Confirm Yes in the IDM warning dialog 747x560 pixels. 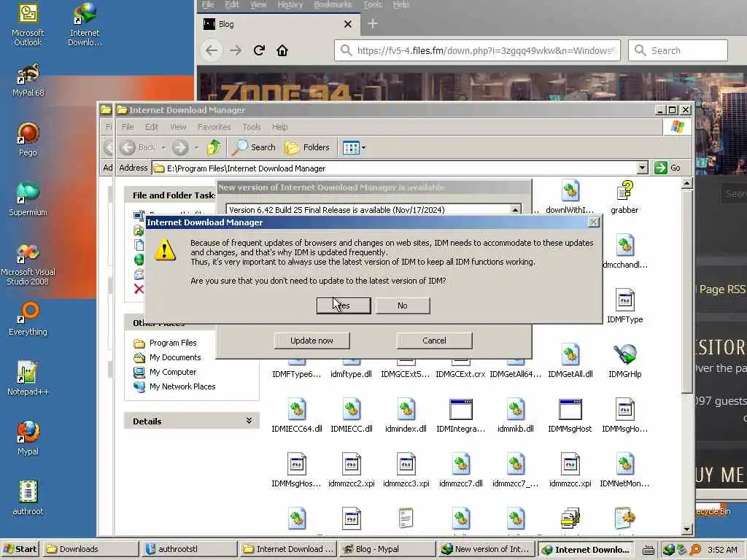click(344, 306)
